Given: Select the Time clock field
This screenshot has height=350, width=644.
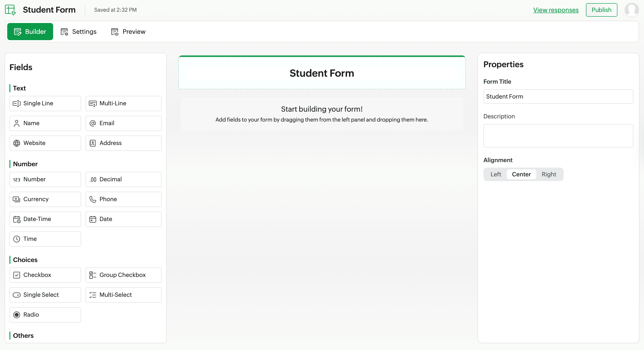Looking at the screenshot, I should pyautogui.click(x=45, y=239).
